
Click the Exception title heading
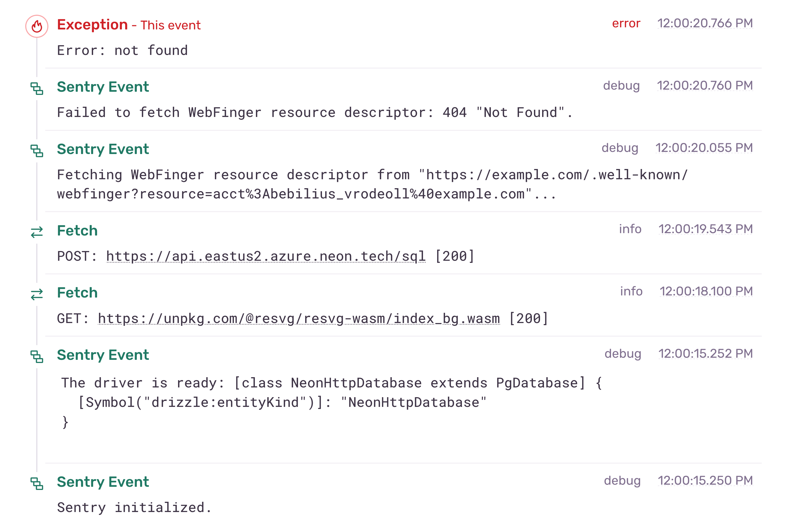click(x=92, y=25)
